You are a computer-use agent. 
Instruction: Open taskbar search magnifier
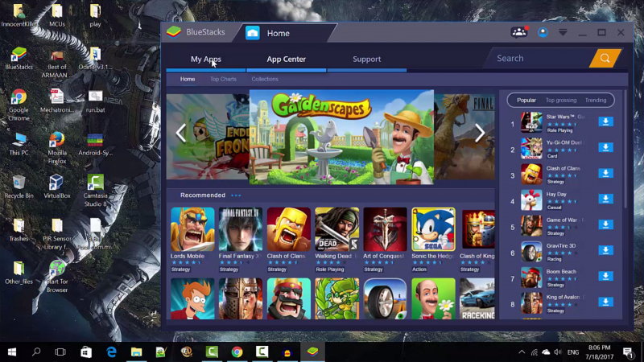tap(36, 352)
